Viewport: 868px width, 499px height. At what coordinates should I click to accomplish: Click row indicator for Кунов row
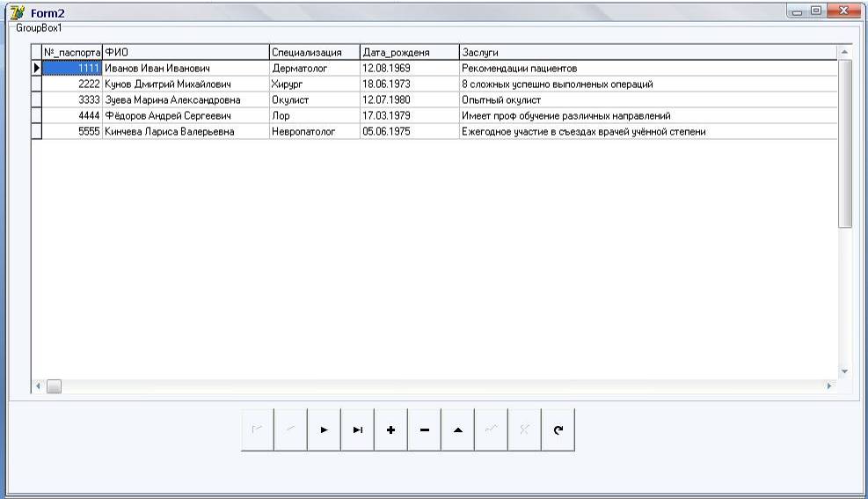pyautogui.click(x=37, y=84)
